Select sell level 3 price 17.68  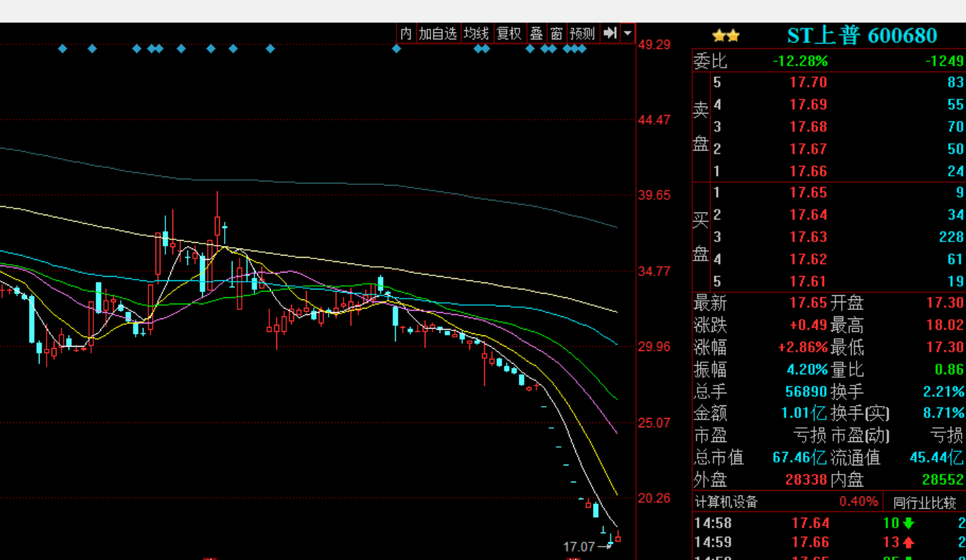pyautogui.click(x=808, y=127)
